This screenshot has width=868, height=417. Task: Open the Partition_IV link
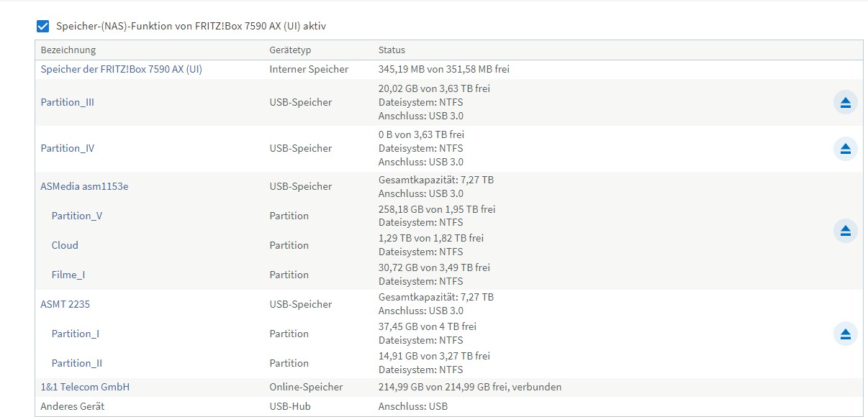point(68,148)
